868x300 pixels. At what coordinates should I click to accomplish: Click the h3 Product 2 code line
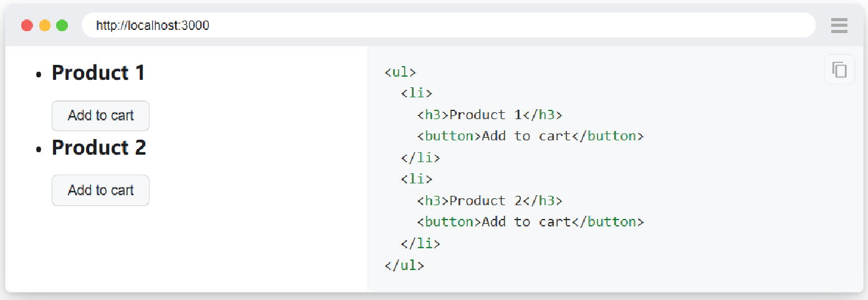[x=490, y=201]
